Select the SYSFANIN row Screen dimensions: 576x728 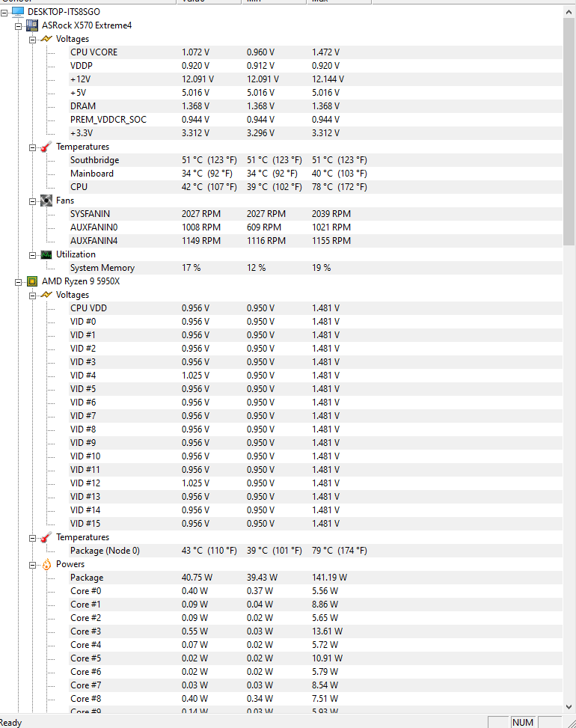click(x=316, y=213)
